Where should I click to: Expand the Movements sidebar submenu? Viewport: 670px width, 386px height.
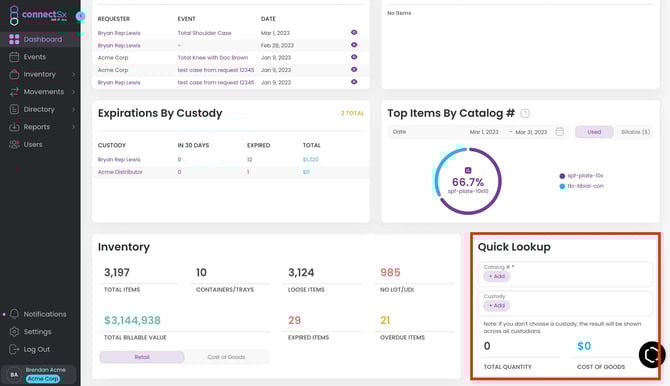click(73, 92)
